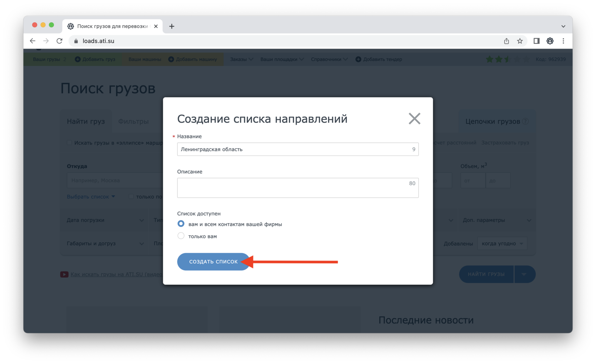596x364 pixels.
Task: Close the direction list creation dialog
Action: point(414,119)
